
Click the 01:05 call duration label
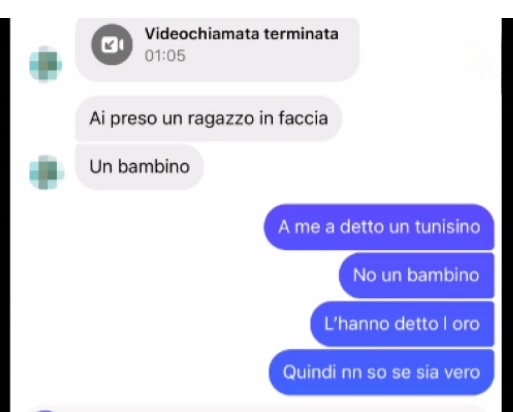[165, 56]
